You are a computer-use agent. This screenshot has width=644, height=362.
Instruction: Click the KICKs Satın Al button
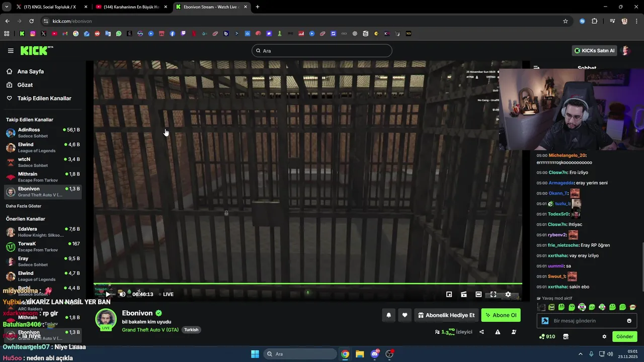(594, 51)
